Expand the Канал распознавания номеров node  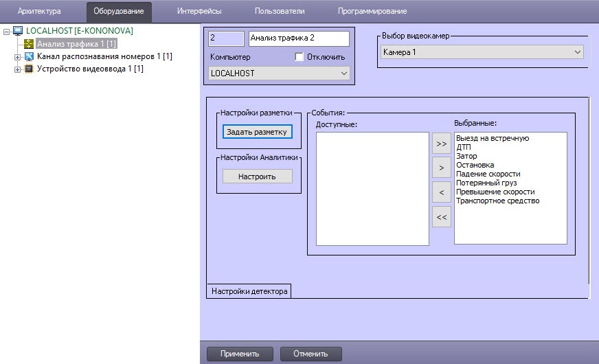(17, 56)
